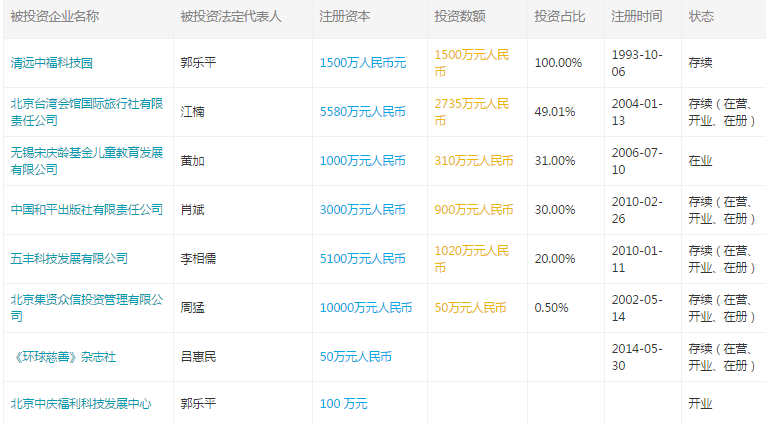Click investment amount 900万元人民币
Screen dimensions: 766x425
tap(473, 210)
